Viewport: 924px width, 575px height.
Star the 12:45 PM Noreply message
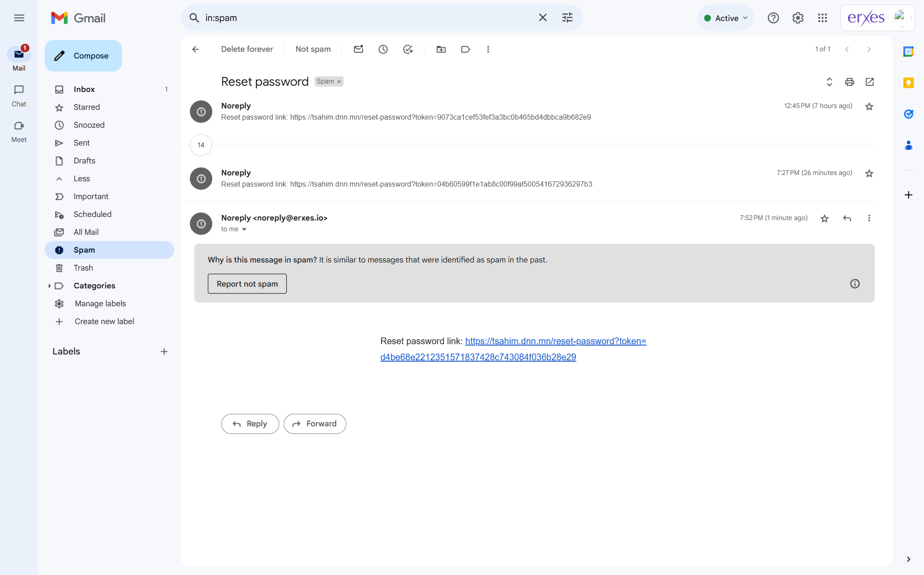869,107
